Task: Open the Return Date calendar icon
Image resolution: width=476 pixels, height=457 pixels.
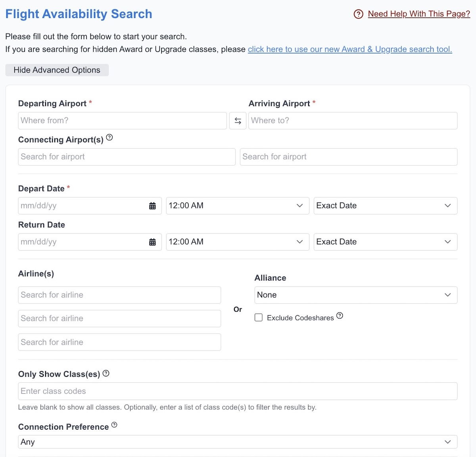Action: [152, 242]
